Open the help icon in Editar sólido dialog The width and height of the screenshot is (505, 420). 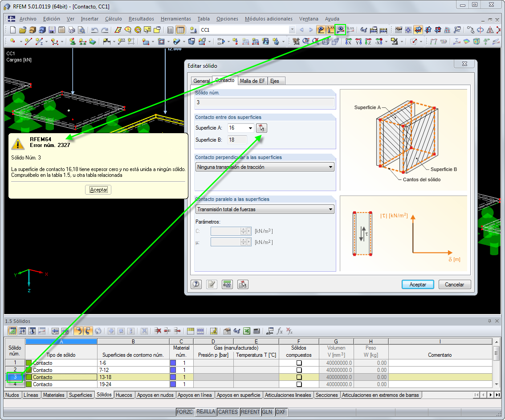(x=196, y=285)
